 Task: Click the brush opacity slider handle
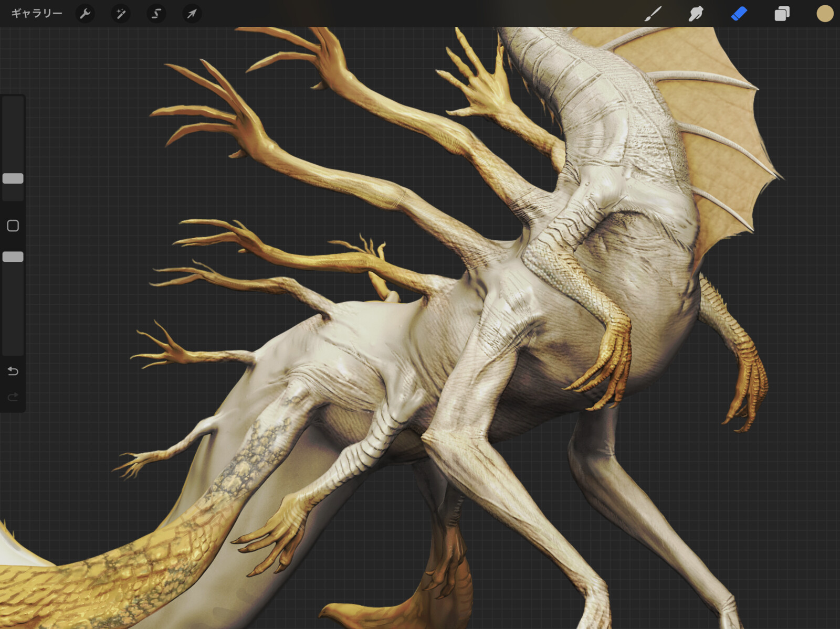coord(13,257)
